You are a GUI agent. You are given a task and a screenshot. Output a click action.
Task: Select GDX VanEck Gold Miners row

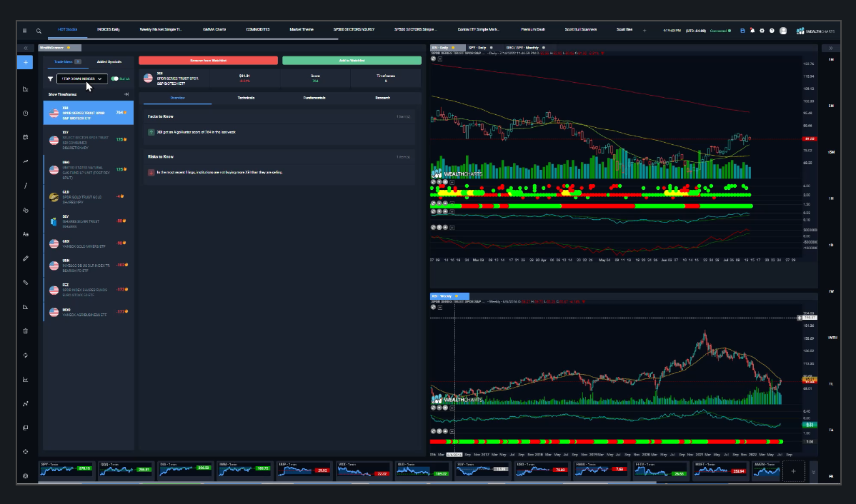coord(89,243)
